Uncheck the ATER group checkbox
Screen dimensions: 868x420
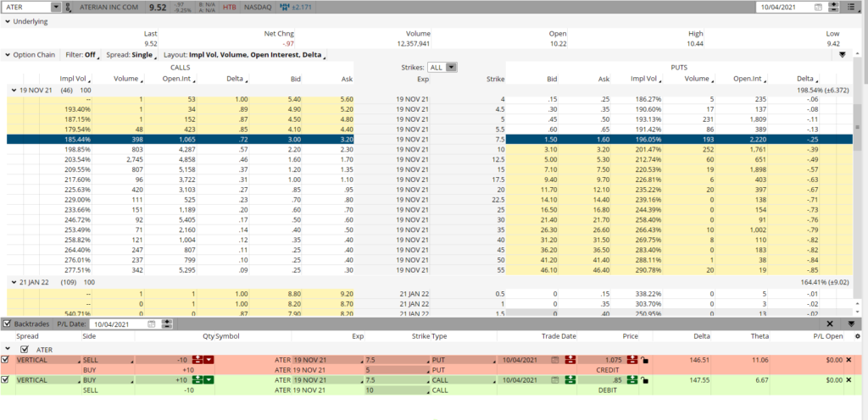coord(23,348)
